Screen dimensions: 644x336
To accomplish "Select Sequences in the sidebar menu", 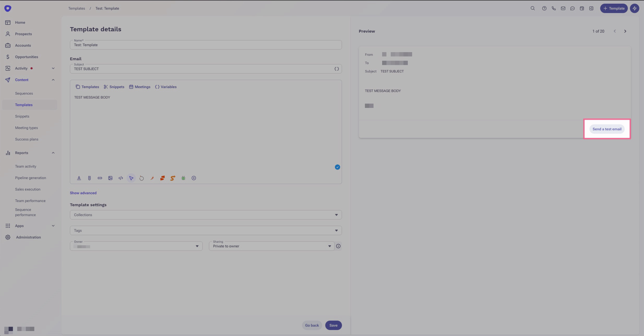I will (24, 93).
